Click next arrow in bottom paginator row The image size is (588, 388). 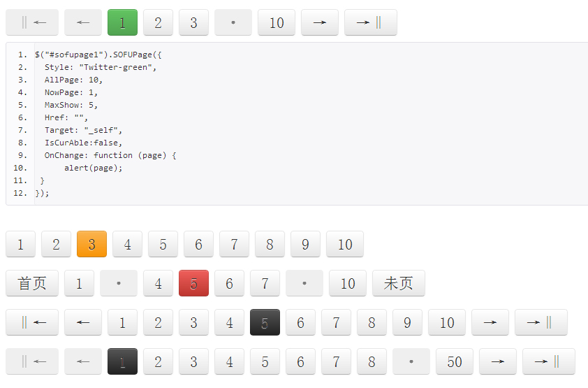498,361
